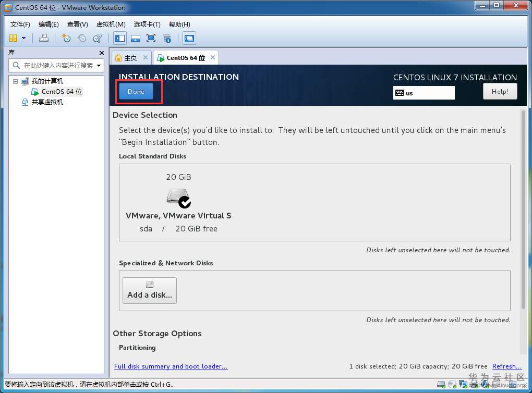532x393 pixels.
Task: Open the 编辑(E) menu
Action: point(49,24)
